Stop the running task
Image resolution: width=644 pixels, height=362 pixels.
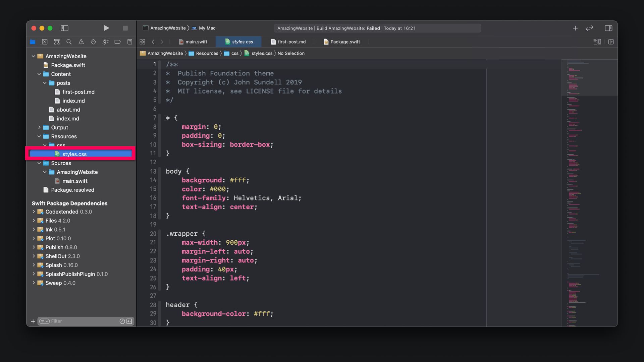click(x=125, y=28)
